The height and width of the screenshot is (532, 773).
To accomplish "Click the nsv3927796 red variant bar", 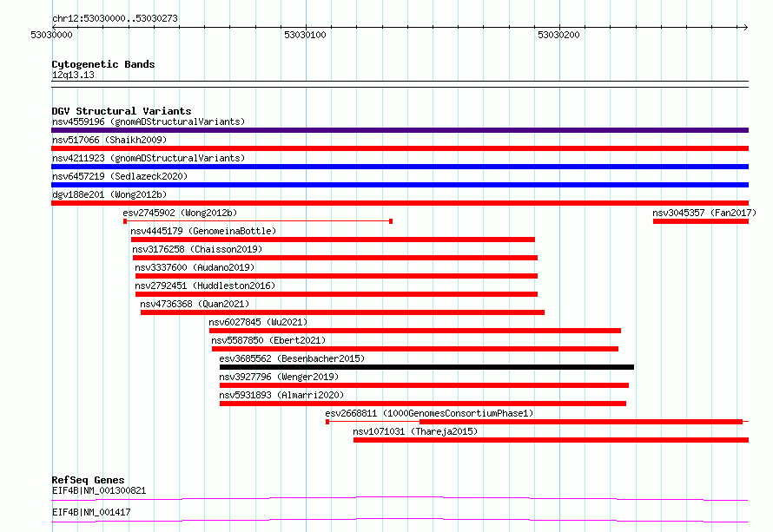I will 424,385.
